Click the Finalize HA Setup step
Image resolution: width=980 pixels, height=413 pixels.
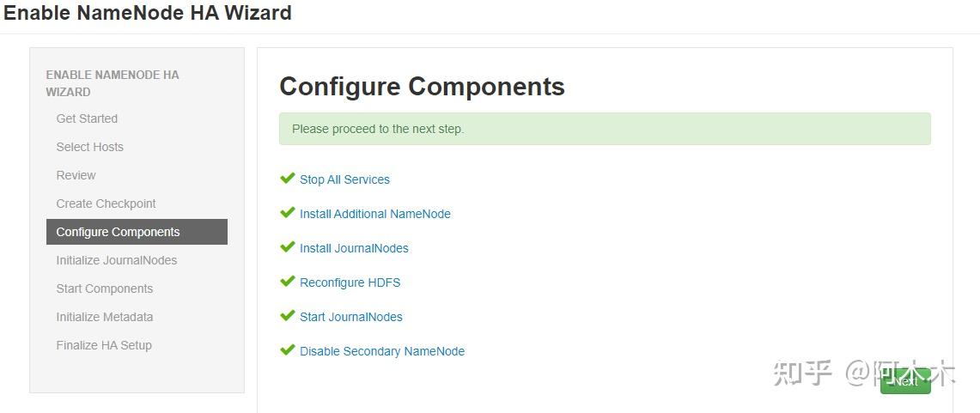coord(104,345)
